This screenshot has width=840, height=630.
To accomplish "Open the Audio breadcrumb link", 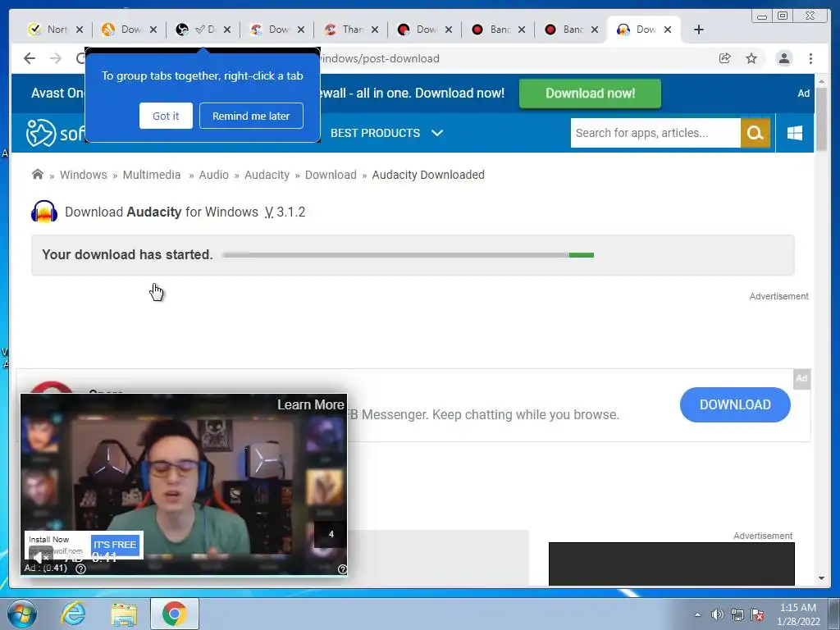I will (214, 175).
